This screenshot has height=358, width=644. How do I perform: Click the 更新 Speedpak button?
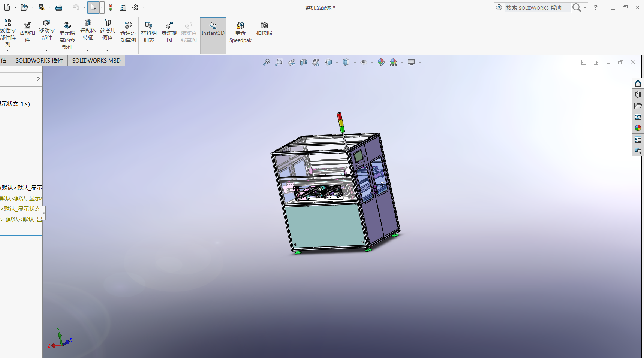coord(240,33)
